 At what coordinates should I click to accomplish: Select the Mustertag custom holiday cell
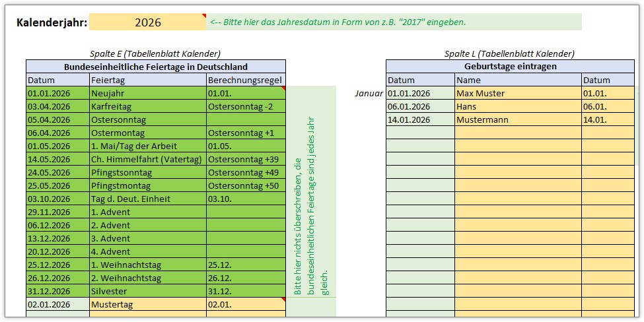click(x=147, y=304)
